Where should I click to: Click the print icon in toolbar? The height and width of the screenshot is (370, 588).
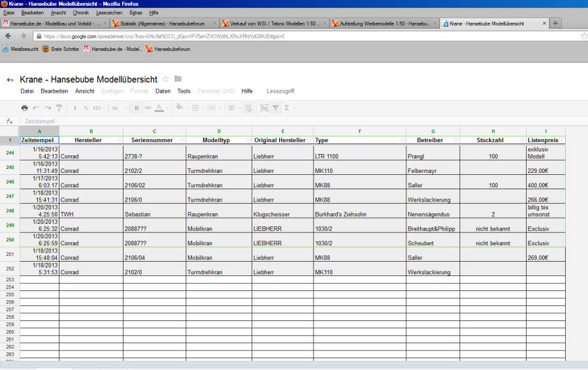(25, 108)
